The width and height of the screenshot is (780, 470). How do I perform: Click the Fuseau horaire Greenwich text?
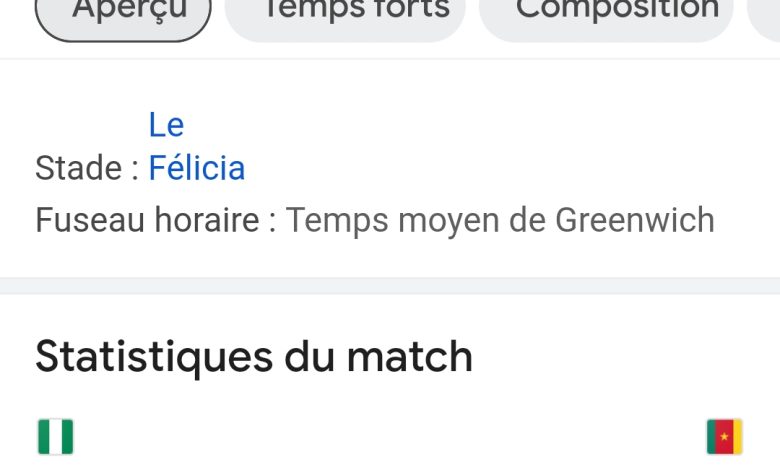375,220
